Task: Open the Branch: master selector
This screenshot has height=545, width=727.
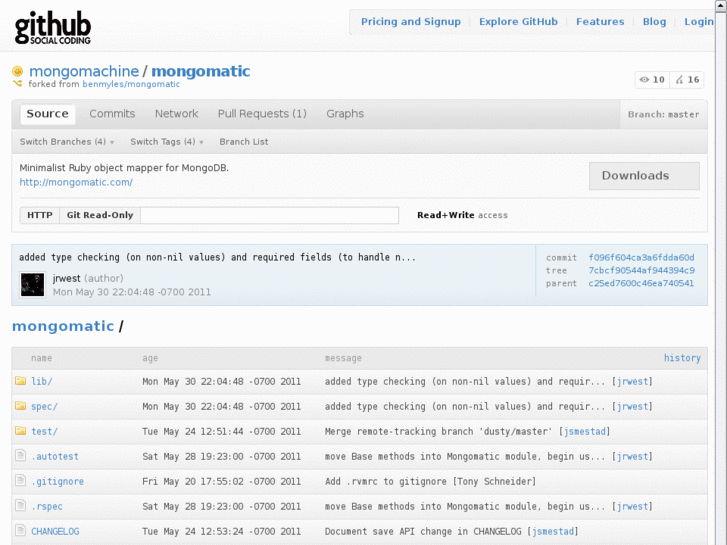Action: (663, 114)
